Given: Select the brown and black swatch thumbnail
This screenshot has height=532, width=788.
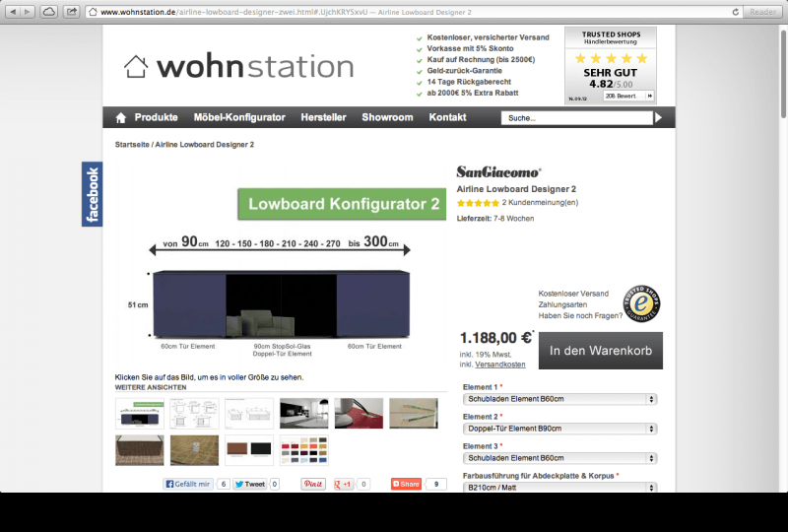Looking at the screenshot, I should coord(249,450).
